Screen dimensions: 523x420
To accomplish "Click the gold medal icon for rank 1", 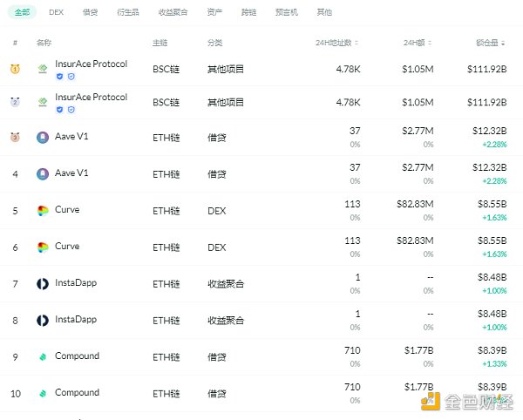I will coord(15,69).
